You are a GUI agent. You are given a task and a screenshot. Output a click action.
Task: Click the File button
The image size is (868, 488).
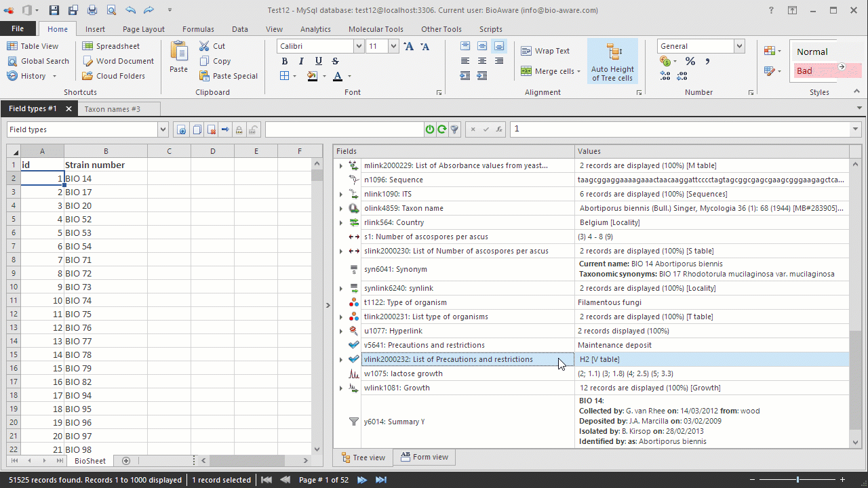[x=18, y=28]
